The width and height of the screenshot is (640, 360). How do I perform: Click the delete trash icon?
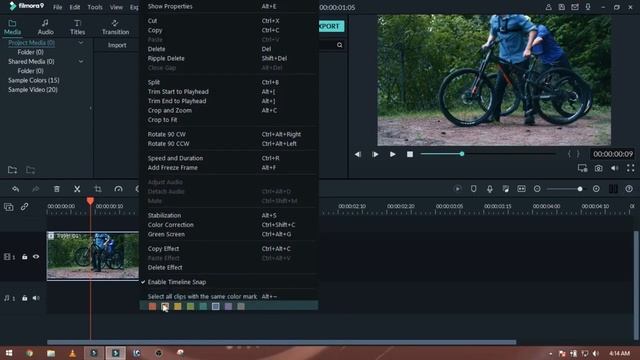tap(57, 189)
